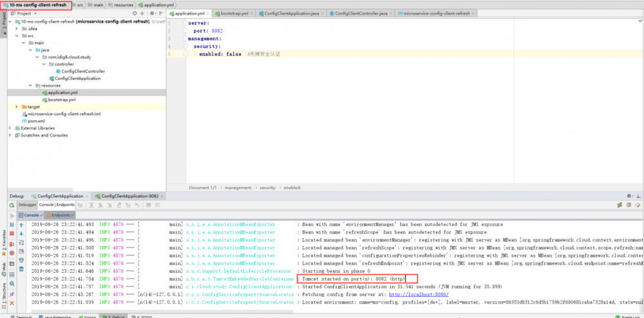Click Step Into icon in debugger toolbar

[x=101, y=204]
